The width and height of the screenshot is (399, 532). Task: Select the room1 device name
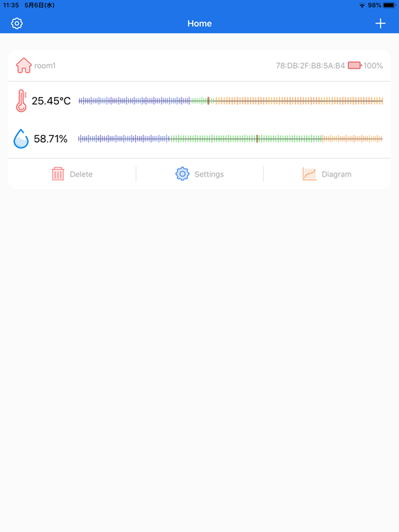pos(45,66)
